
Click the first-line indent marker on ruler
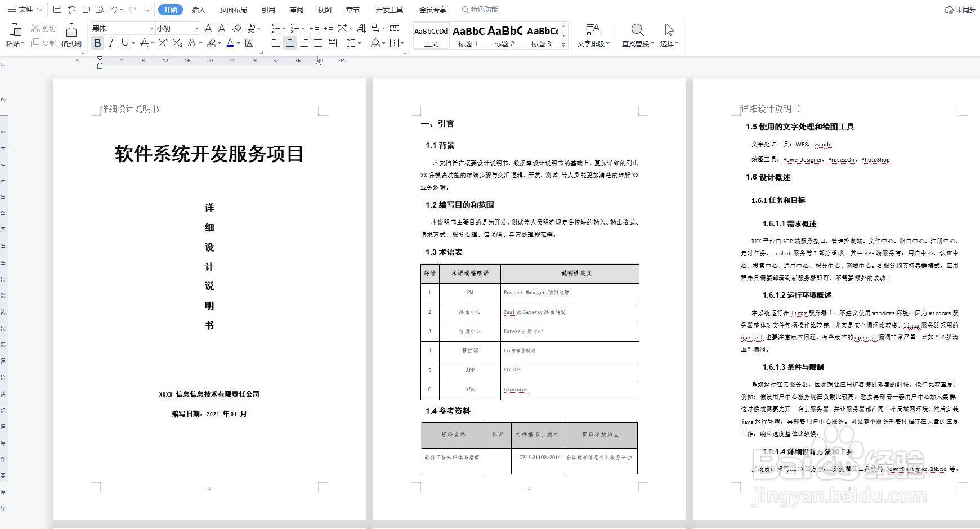[100, 59]
